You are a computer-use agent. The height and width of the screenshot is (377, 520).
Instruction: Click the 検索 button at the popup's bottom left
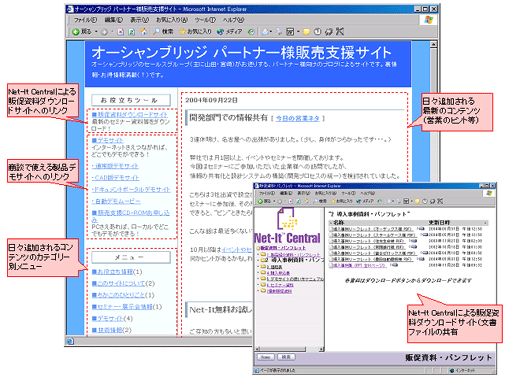[x=286, y=357]
